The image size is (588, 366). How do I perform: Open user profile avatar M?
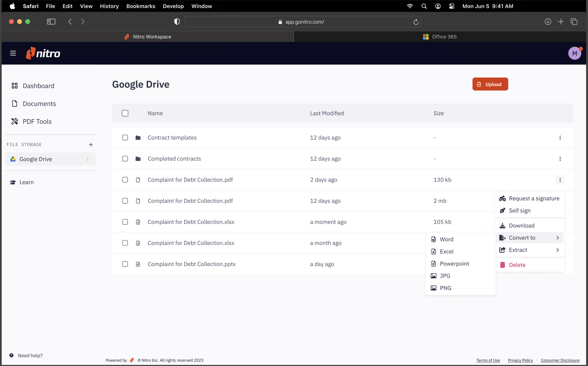[x=574, y=53]
